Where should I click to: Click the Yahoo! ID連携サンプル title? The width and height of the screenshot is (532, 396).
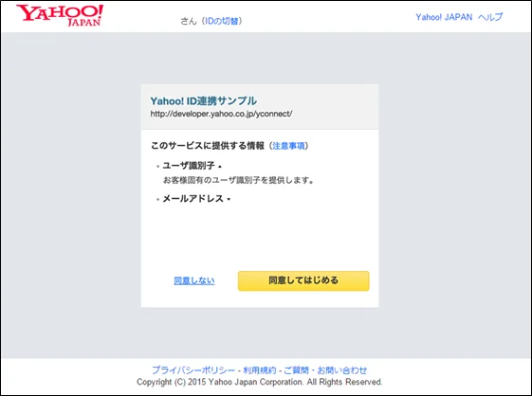[203, 101]
